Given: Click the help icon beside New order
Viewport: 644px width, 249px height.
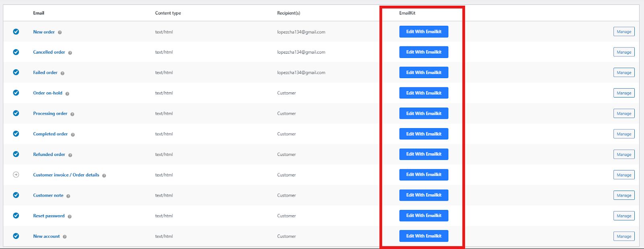Looking at the screenshot, I should pos(60,32).
